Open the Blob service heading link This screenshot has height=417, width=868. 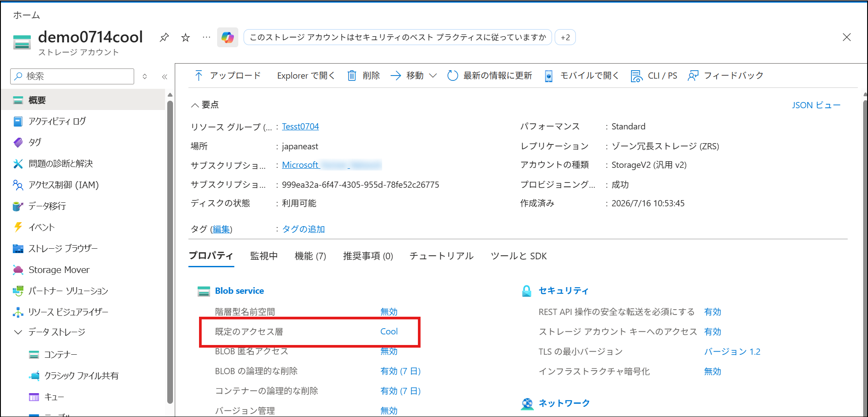coord(239,291)
